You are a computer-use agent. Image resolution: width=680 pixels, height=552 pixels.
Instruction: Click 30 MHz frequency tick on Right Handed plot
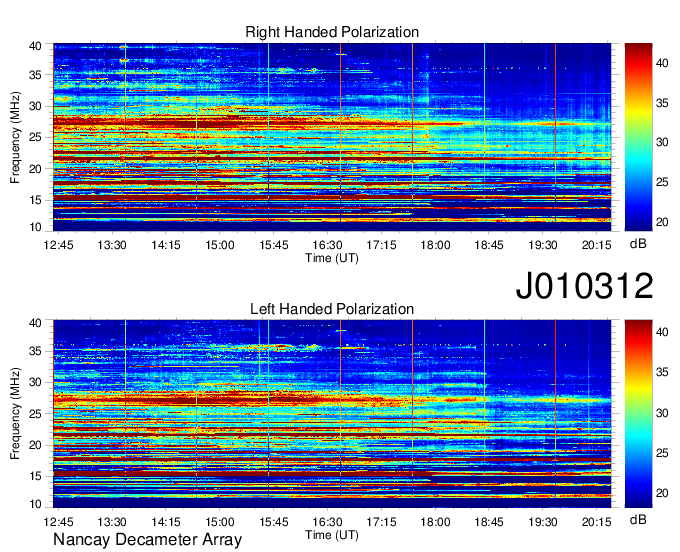point(35,106)
